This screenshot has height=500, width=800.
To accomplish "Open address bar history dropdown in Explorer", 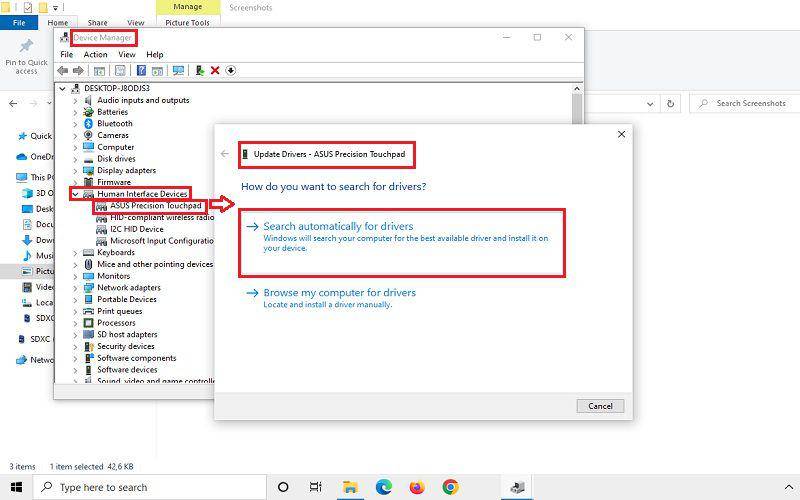I will 650,104.
